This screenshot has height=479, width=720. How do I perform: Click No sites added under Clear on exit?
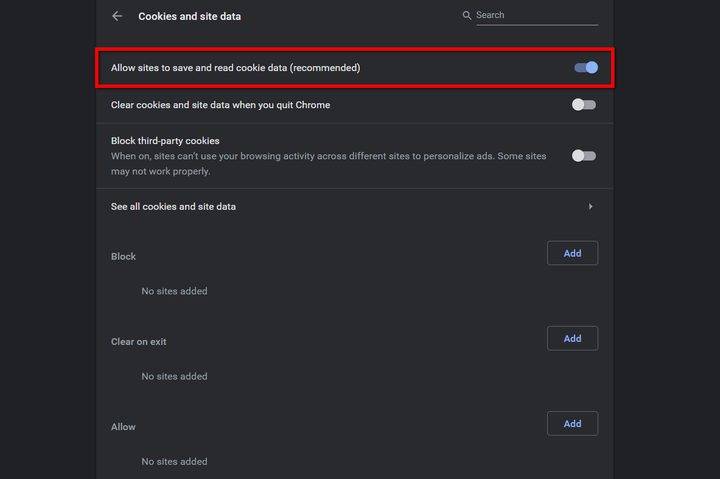tap(174, 376)
